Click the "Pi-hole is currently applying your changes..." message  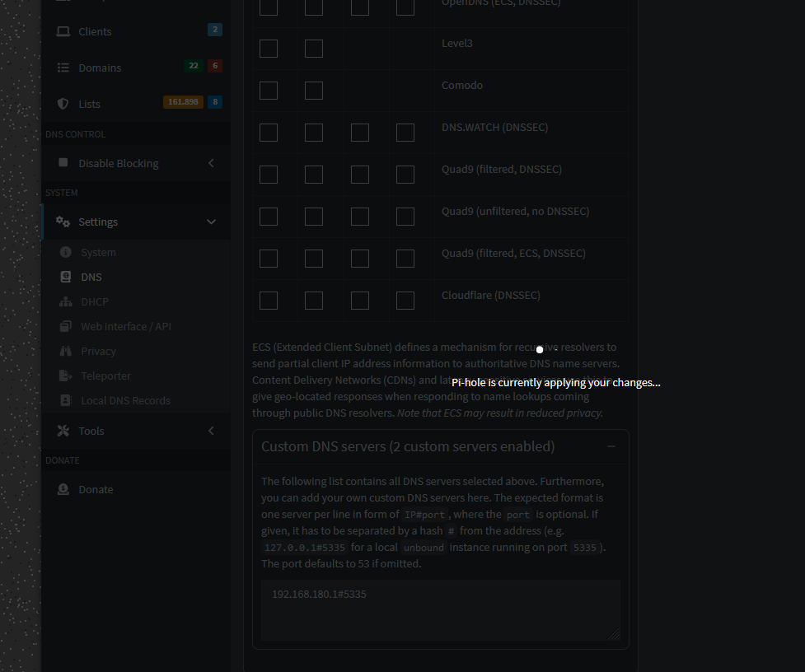(556, 383)
